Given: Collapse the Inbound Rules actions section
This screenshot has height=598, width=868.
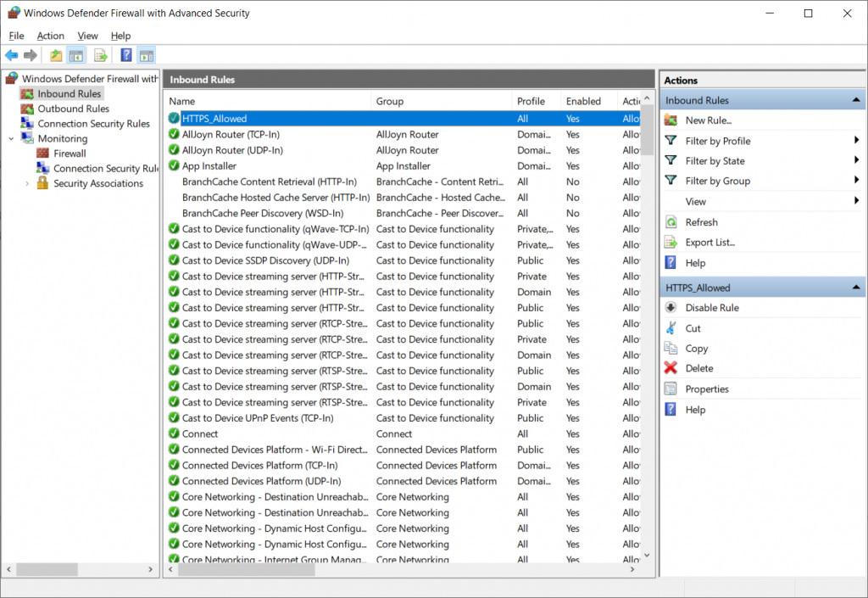Looking at the screenshot, I should coord(856,100).
